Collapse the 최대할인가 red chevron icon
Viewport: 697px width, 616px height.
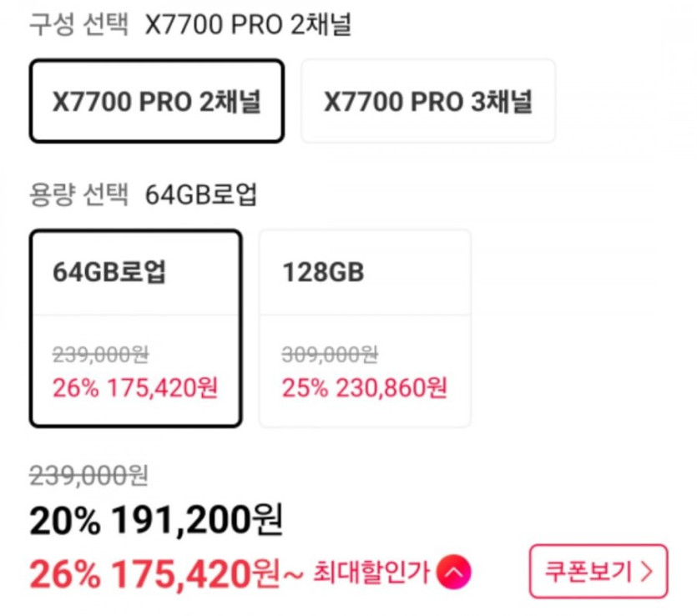(x=454, y=573)
